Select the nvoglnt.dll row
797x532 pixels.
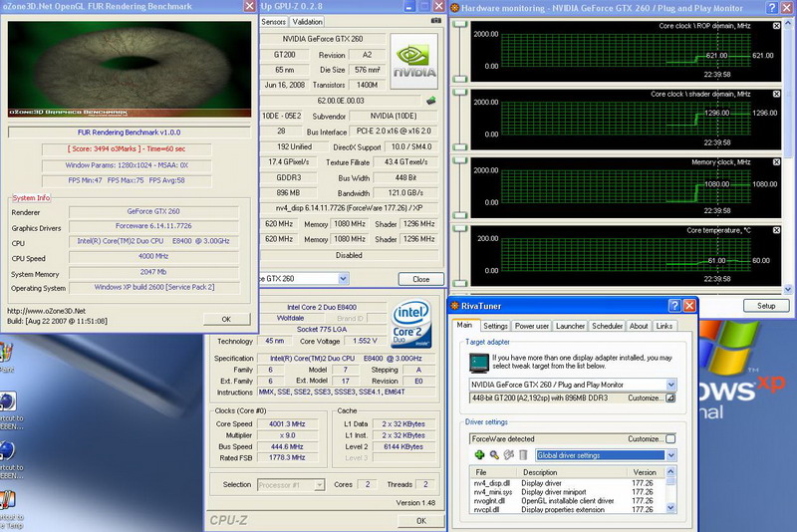(x=567, y=500)
